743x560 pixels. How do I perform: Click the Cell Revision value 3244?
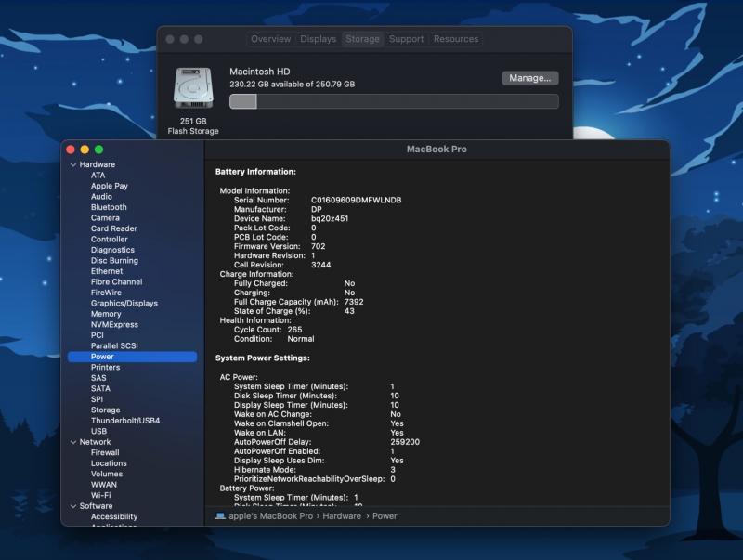(x=320, y=265)
